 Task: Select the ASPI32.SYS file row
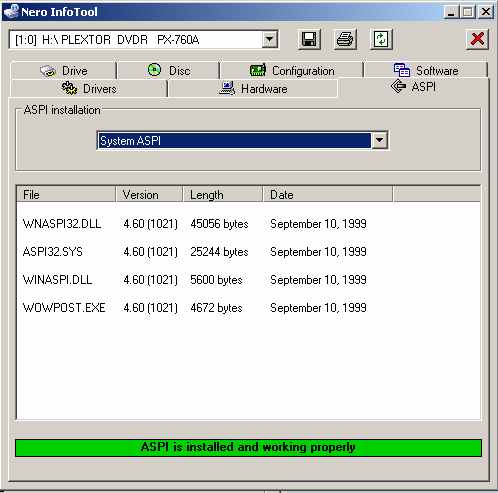click(x=248, y=252)
